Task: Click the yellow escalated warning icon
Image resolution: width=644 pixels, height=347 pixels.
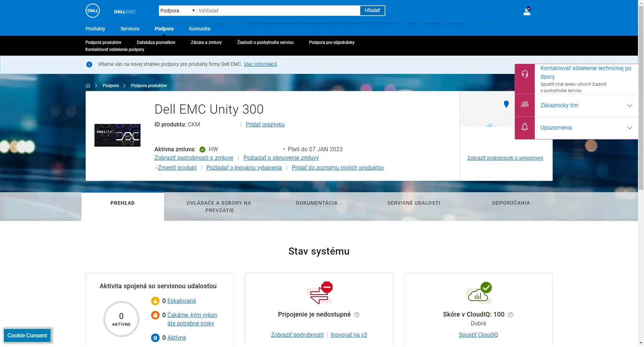Action: 155,301
